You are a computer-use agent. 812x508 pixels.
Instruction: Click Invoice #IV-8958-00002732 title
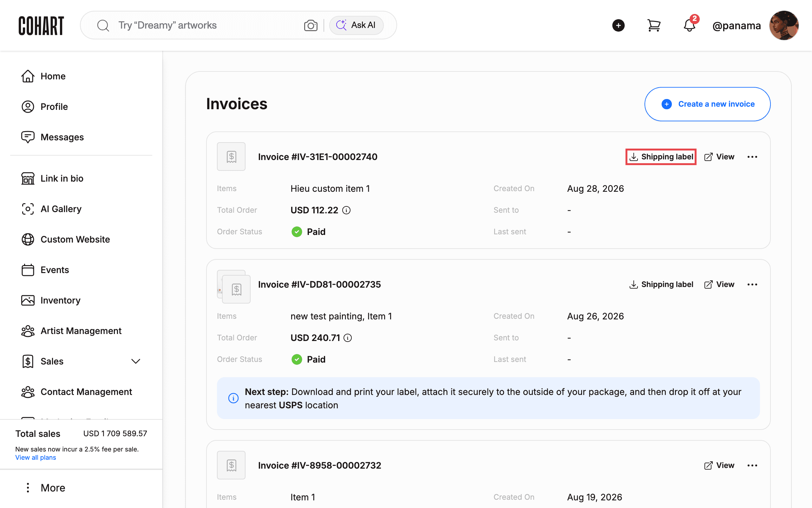(319, 465)
